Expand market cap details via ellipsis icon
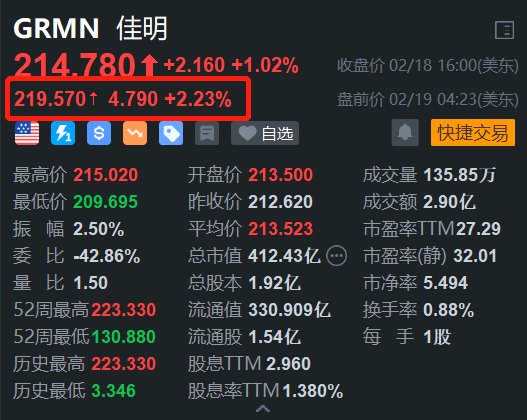 point(336,256)
